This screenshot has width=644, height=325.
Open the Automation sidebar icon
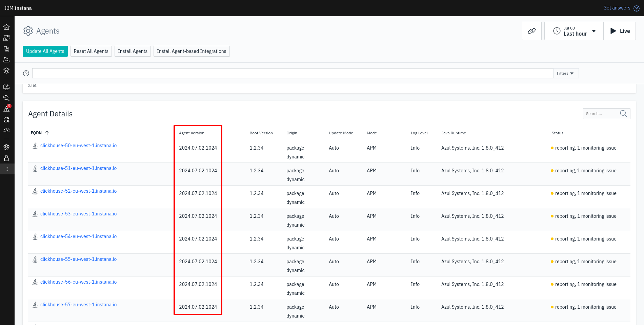(x=6, y=120)
